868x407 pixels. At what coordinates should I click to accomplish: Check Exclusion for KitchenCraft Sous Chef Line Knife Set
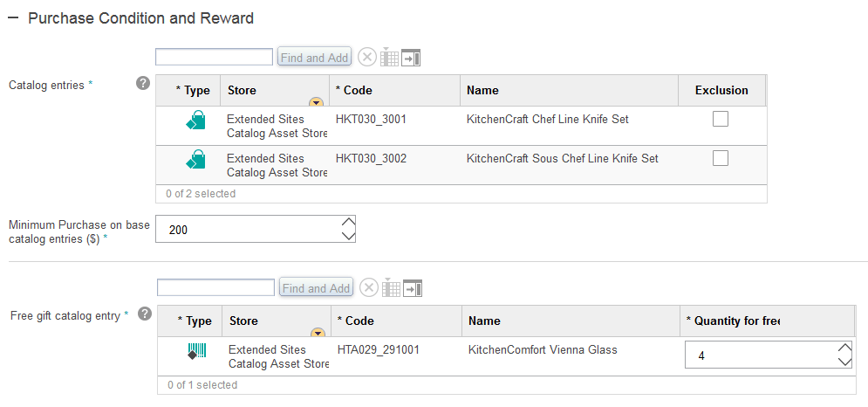(721, 158)
